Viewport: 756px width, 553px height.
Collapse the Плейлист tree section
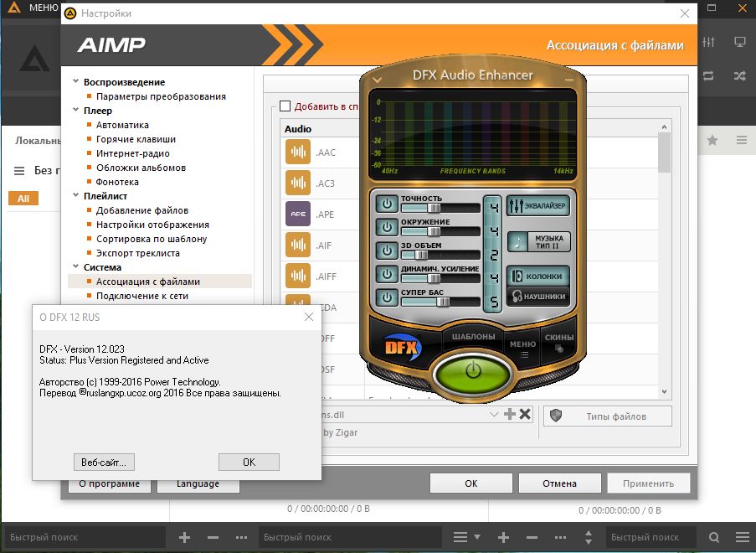[x=75, y=195]
